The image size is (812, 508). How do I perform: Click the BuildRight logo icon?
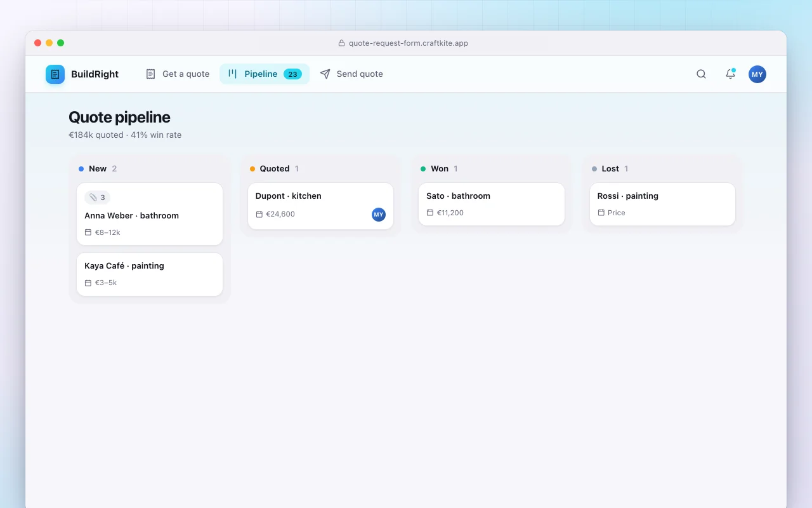(x=55, y=74)
